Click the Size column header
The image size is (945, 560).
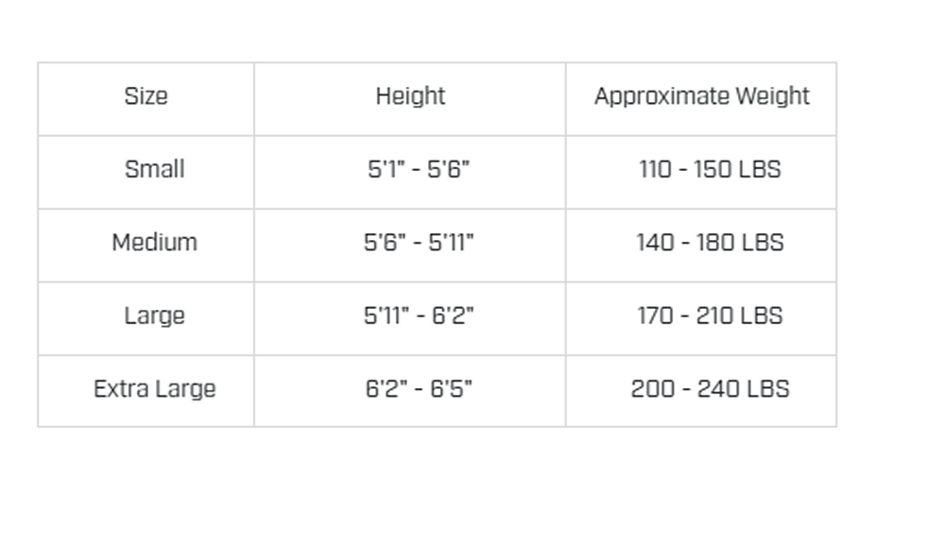click(x=146, y=96)
